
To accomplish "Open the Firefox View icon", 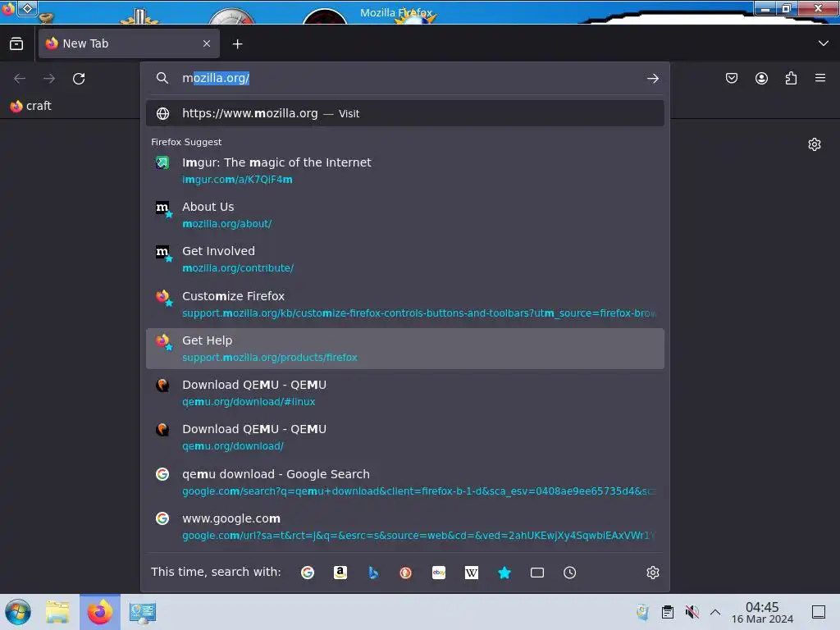I will point(16,43).
